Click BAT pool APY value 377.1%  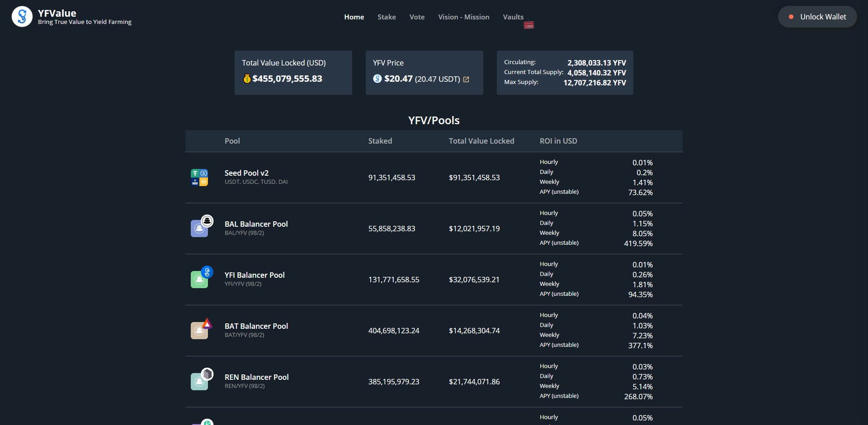(641, 346)
